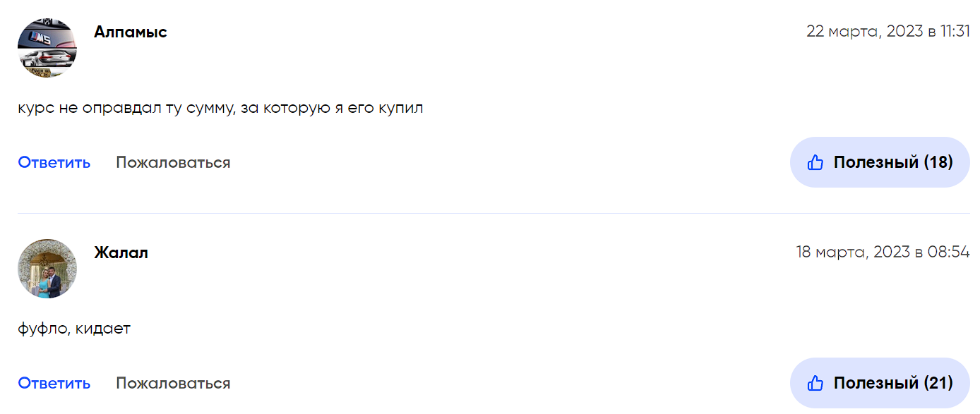Reply to Алпамыс's review via Ответить
Viewport: 980px width, 414px height.
point(54,162)
